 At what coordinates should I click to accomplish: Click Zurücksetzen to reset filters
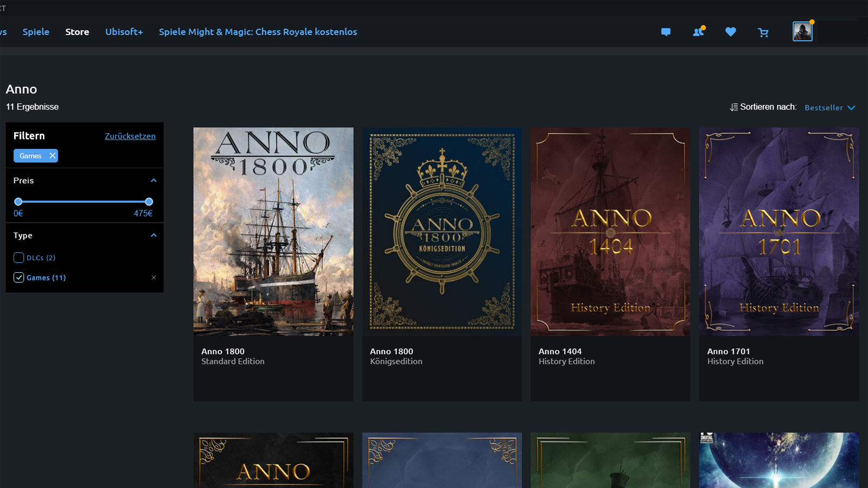click(x=130, y=136)
